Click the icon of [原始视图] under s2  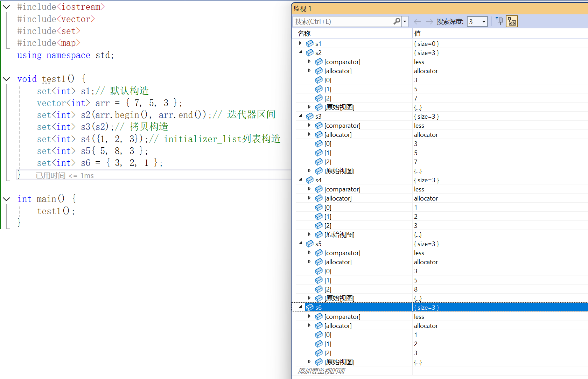[319, 107]
